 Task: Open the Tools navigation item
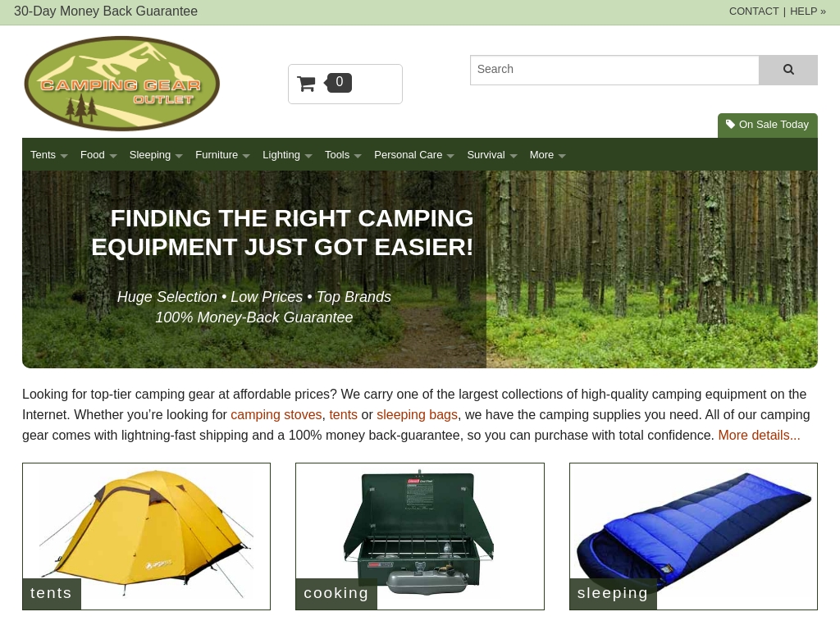point(343,155)
